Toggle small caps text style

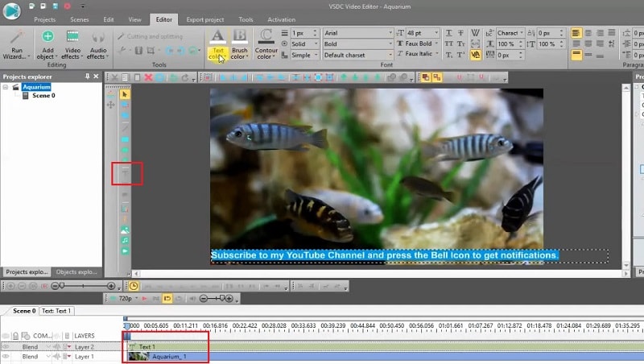pos(460,43)
